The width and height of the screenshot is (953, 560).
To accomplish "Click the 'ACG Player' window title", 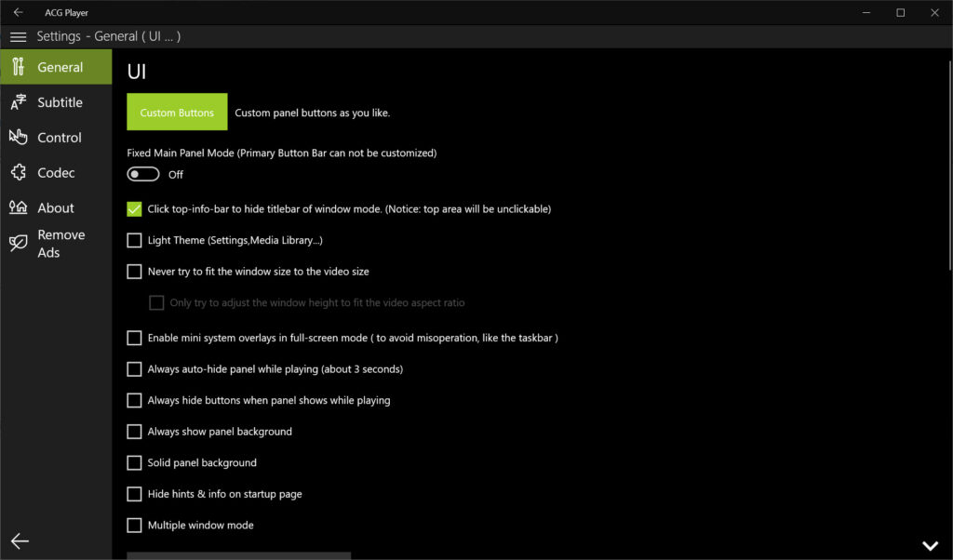I will point(66,13).
